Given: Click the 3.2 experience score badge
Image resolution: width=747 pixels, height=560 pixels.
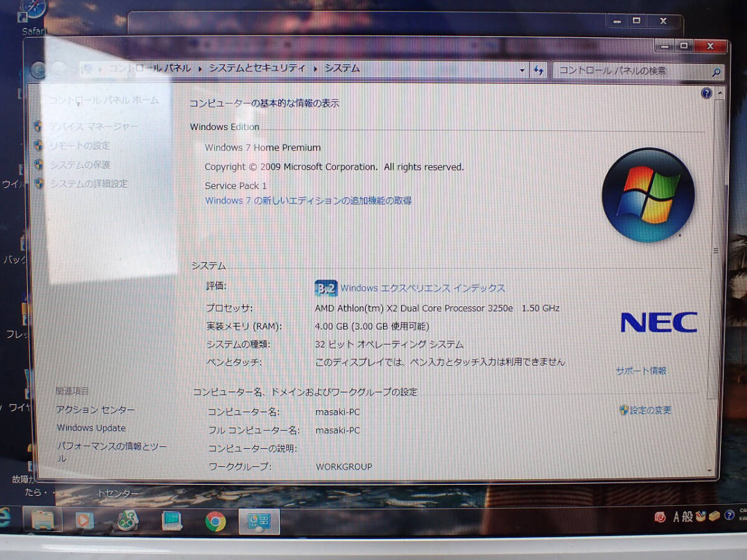Looking at the screenshot, I should (326, 288).
